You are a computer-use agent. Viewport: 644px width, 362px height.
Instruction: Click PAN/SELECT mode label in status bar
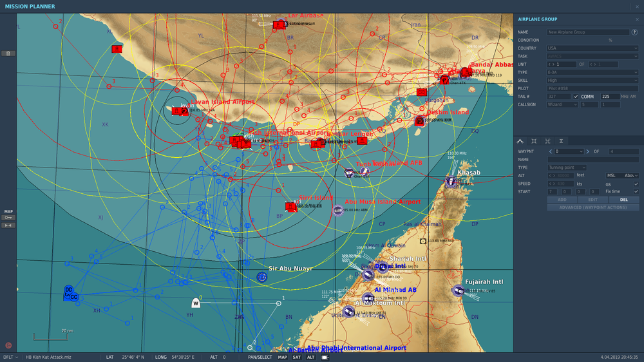(x=260, y=357)
